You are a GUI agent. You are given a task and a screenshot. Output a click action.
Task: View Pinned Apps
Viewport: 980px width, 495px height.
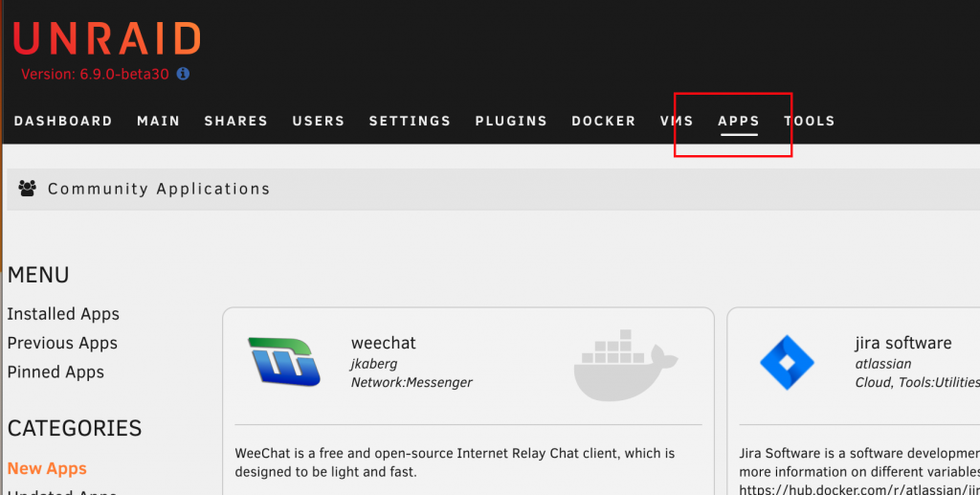56,371
